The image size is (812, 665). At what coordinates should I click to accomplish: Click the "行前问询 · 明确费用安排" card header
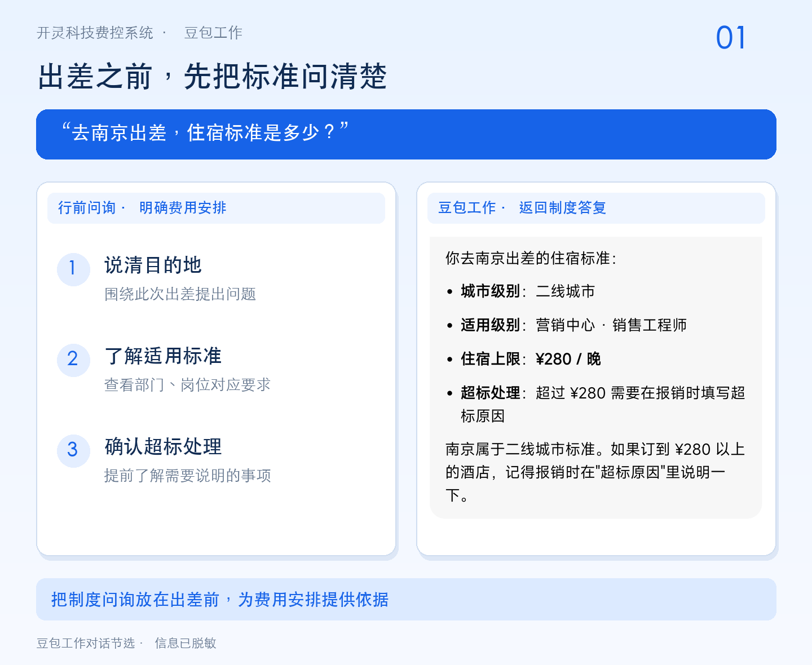click(x=216, y=208)
